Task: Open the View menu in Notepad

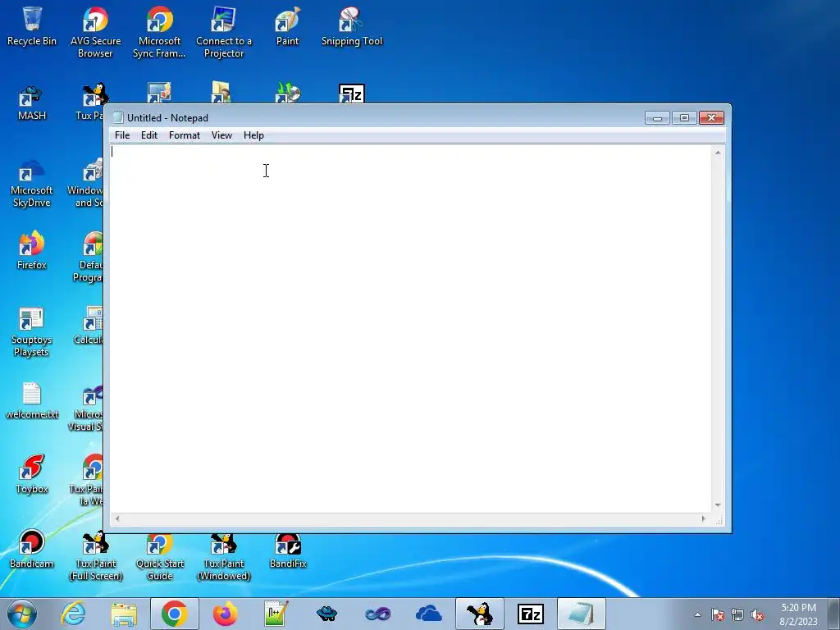Action: point(221,135)
